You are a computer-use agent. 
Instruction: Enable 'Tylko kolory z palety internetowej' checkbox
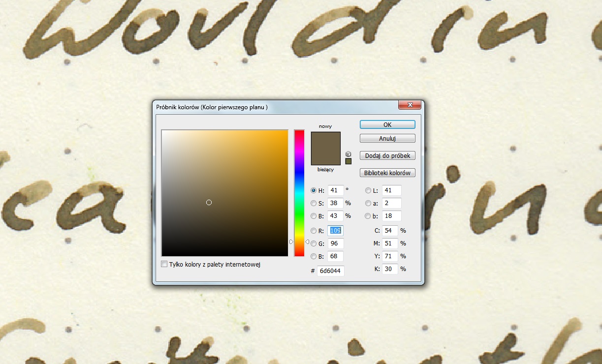[x=164, y=265]
